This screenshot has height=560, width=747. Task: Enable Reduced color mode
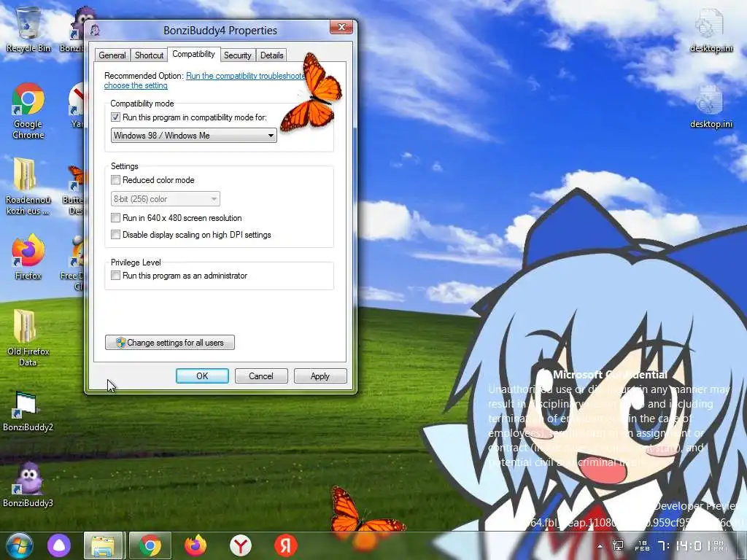coord(115,180)
